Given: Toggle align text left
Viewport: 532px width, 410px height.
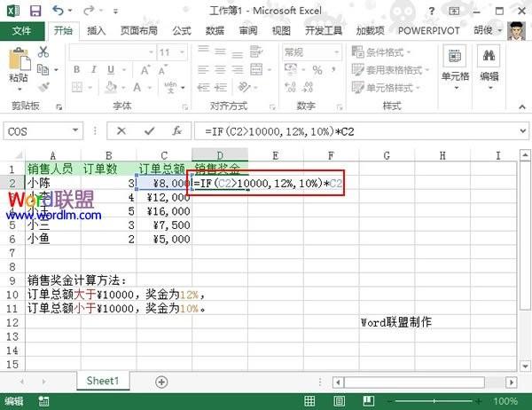Looking at the screenshot, I should (203, 70).
